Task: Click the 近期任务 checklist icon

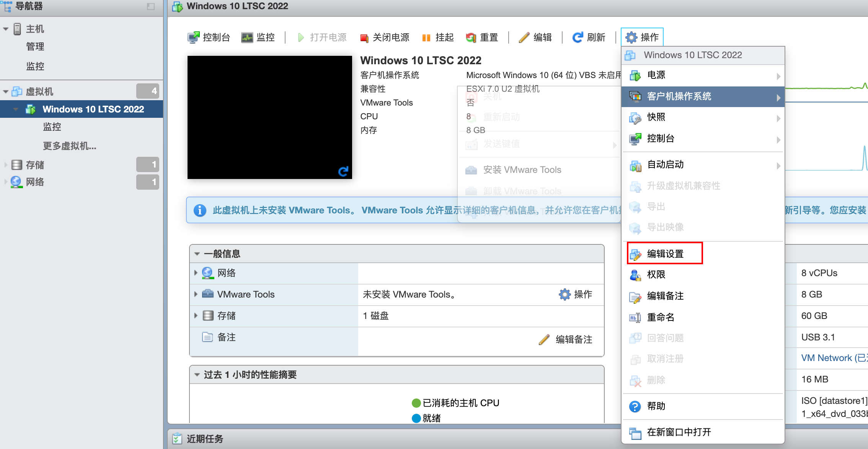Action: pos(177,439)
